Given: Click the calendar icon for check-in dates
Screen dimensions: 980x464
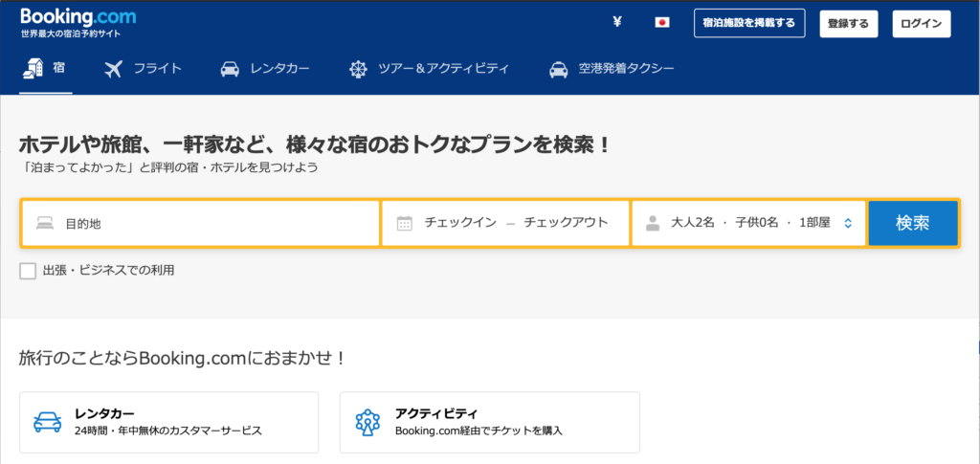Looking at the screenshot, I should pos(405,224).
